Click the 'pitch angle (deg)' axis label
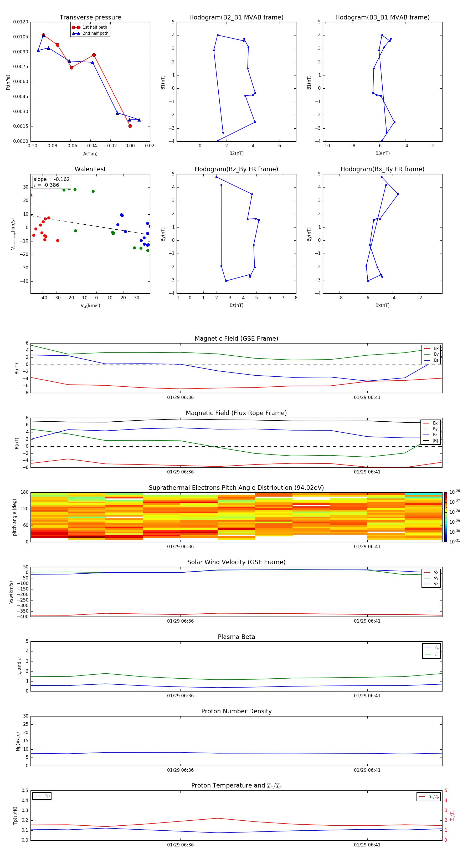This screenshot has height=868, width=473. pyautogui.click(x=14, y=517)
